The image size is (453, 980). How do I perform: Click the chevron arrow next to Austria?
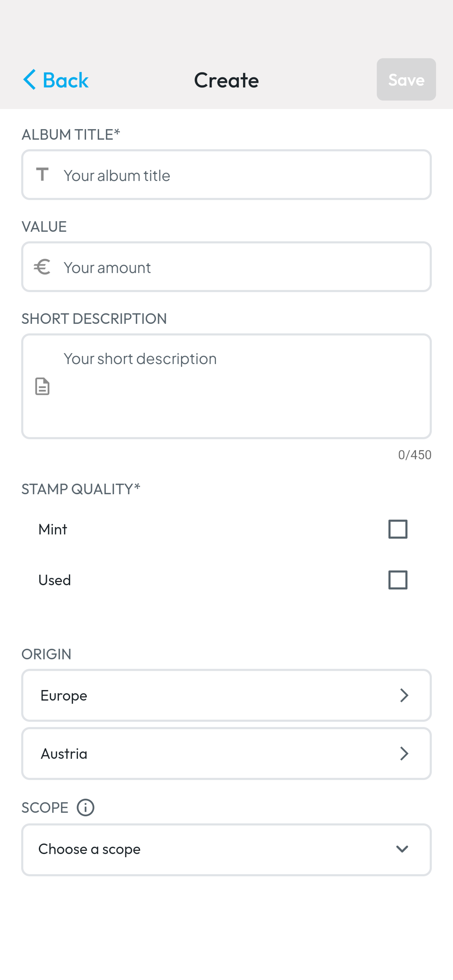point(404,754)
